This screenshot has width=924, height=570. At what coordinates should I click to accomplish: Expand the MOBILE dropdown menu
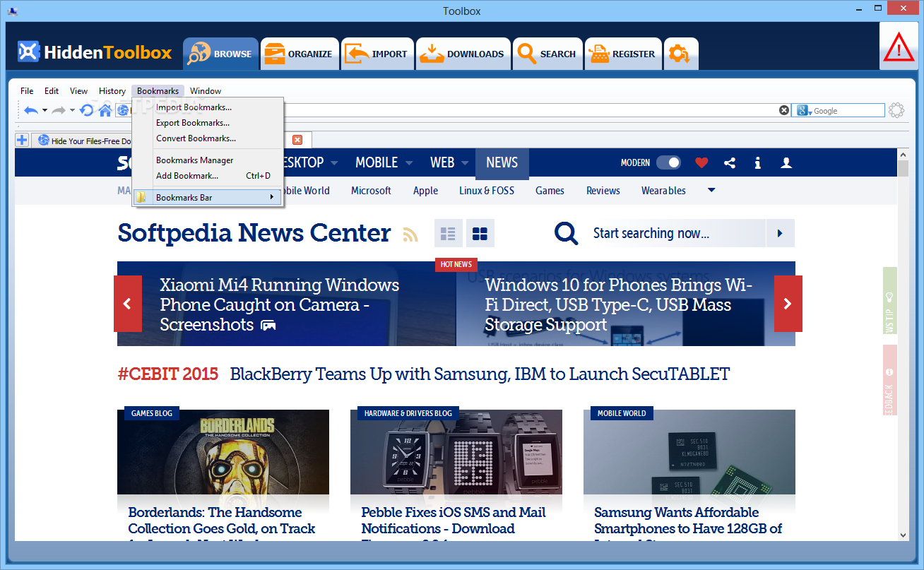click(409, 163)
